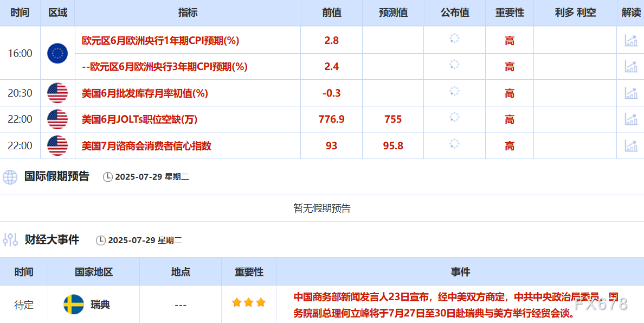
Task: Click the EU flag for the 16:00 CPI rows
Action: coord(57,53)
